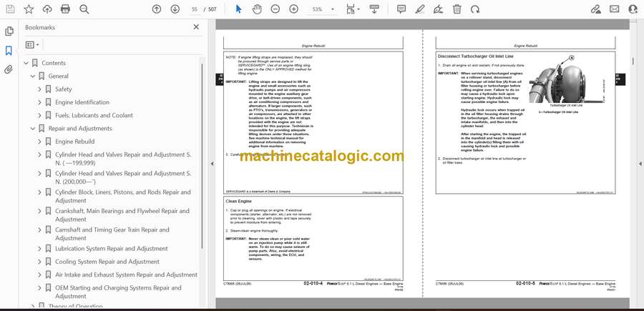The height and width of the screenshot is (311, 644).
Task: Toggle the Bookmarks panel icon
Action: 9,51
